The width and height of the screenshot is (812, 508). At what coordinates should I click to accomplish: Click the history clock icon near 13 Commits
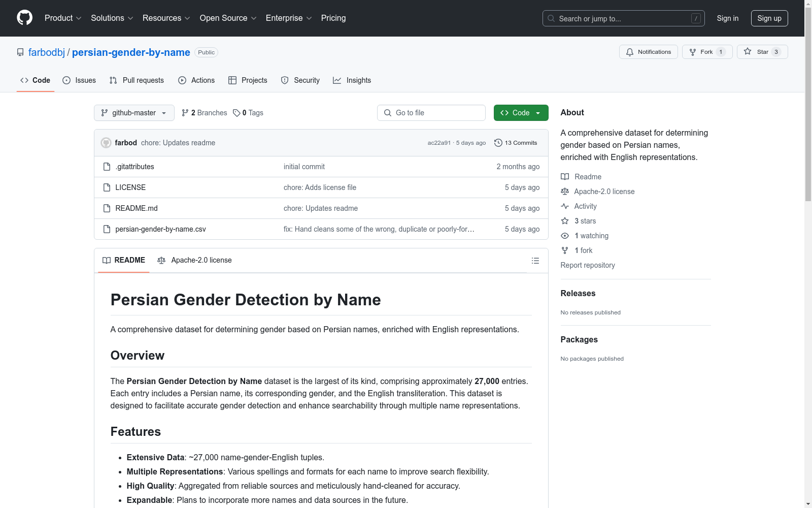click(x=498, y=143)
